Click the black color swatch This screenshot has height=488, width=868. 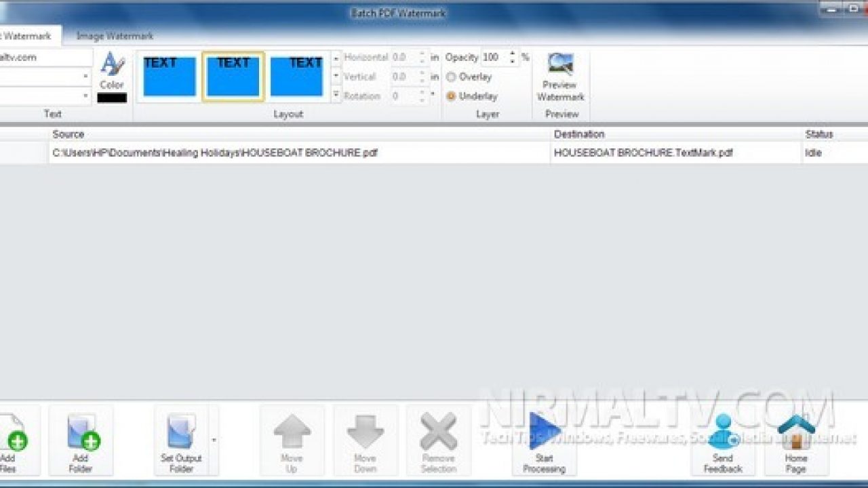coord(112,98)
